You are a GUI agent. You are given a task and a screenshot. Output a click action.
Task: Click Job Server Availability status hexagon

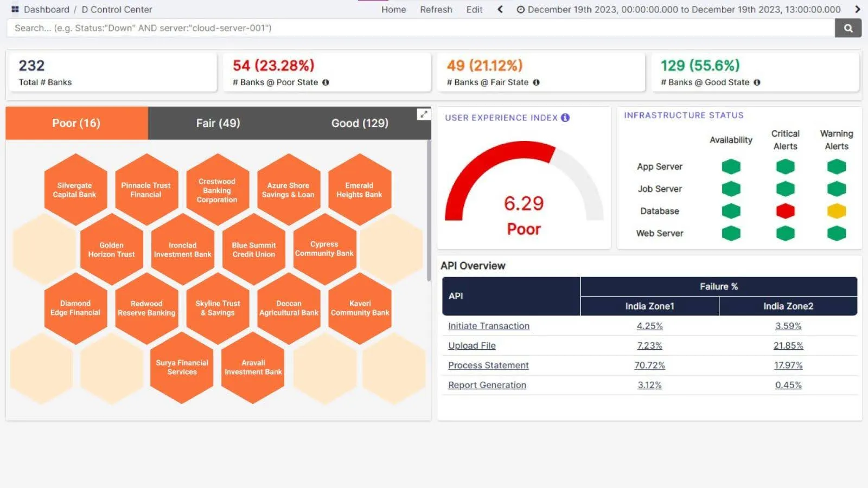pyautogui.click(x=731, y=189)
